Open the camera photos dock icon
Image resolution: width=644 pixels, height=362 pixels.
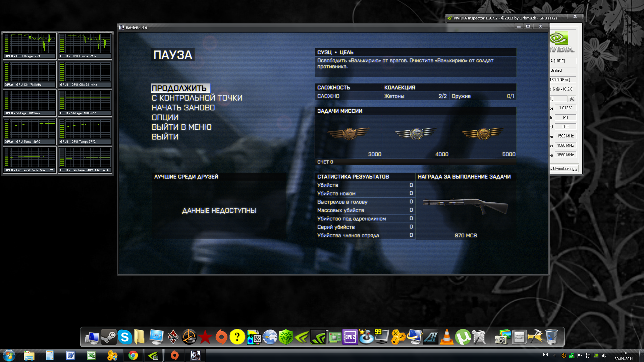pos(502,337)
